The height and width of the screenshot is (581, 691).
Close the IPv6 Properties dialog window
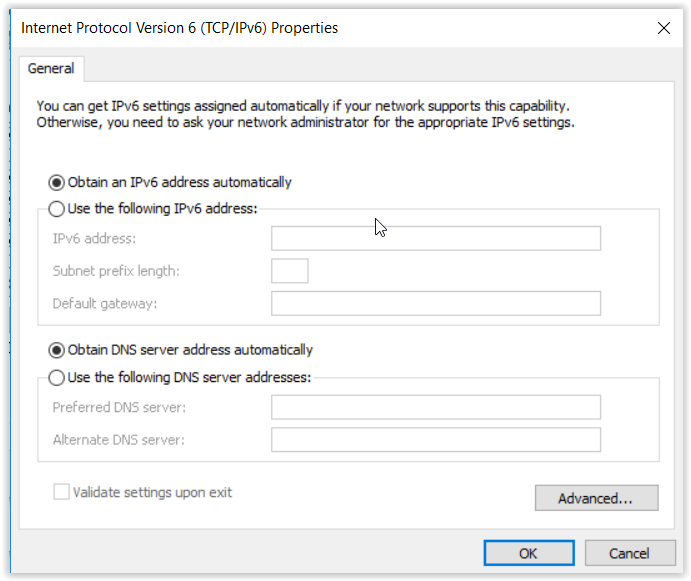[663, 29]
